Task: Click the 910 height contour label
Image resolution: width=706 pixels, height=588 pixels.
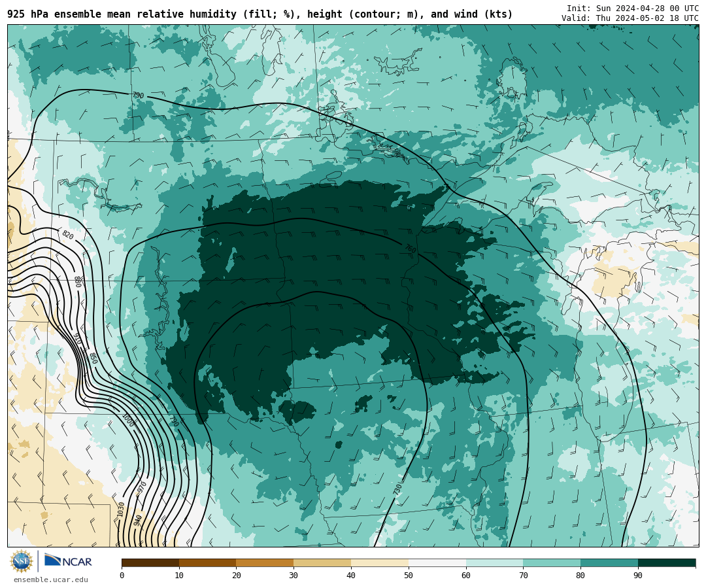Action: (x=76, y=338)
